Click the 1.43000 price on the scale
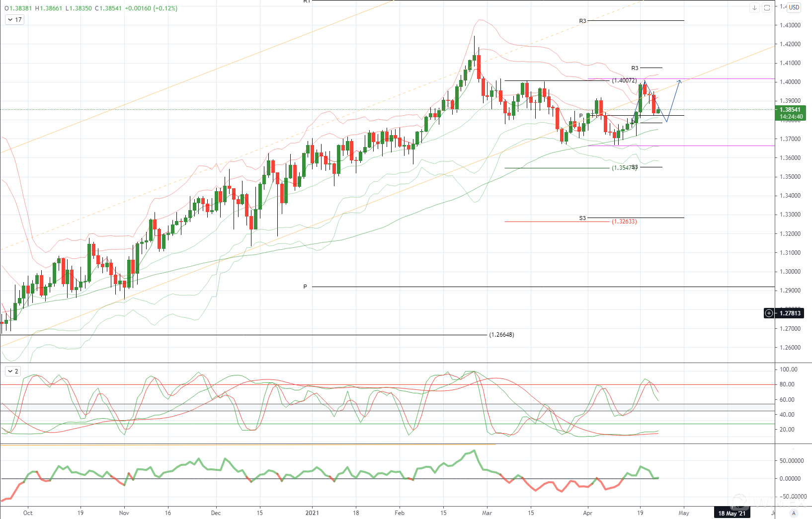Viewport: 812px width, 519px height. (790, 25)
